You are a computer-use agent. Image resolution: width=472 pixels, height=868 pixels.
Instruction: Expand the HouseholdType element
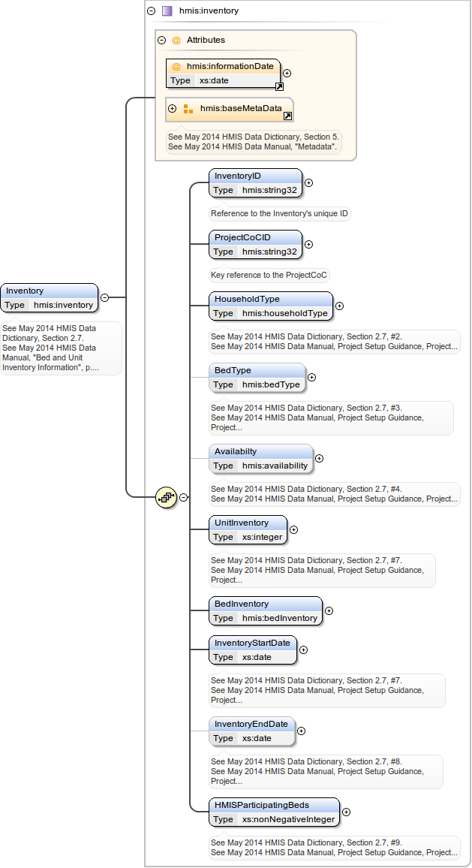[339, 306]
